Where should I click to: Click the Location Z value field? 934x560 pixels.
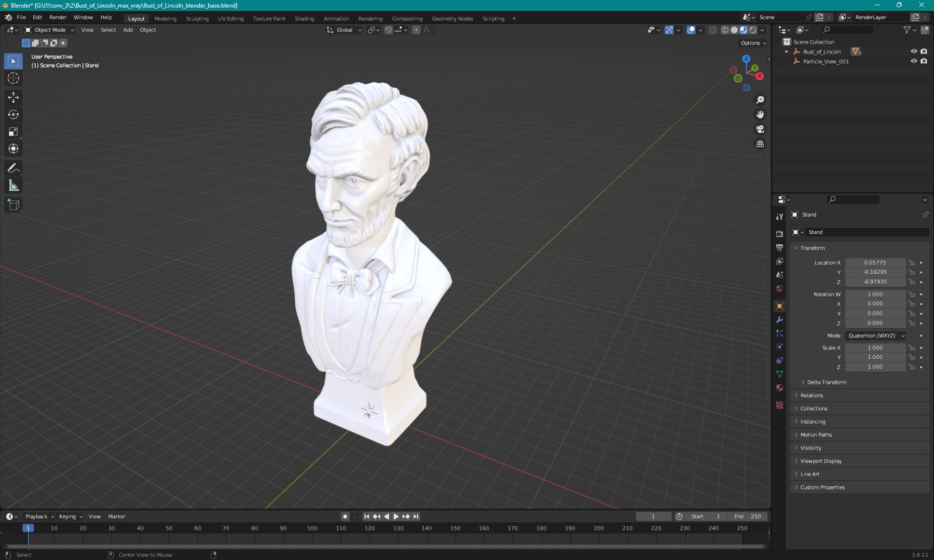point(875,282)
